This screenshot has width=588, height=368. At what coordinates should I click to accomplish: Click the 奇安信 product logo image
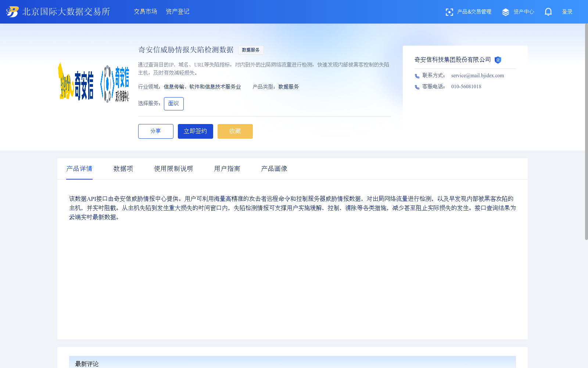point(94,83)
